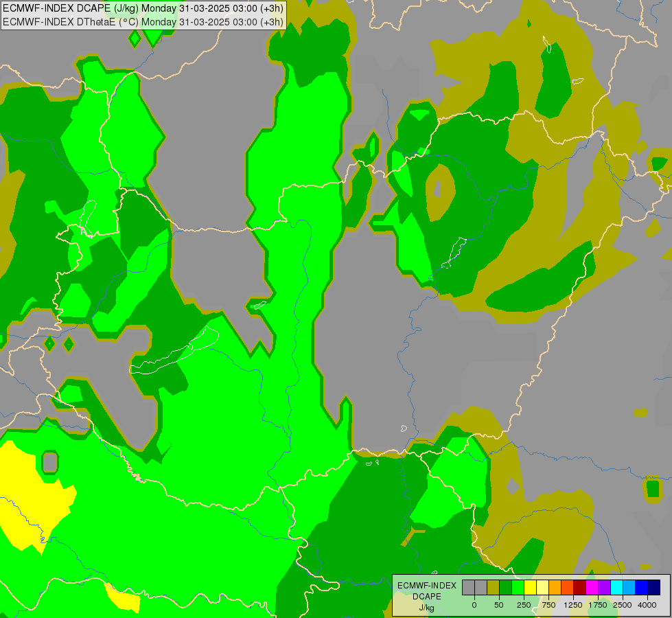The height and width of the screenshot is (618, 672).
Task: Click the legend label '250'
Action: coord(524,605)
